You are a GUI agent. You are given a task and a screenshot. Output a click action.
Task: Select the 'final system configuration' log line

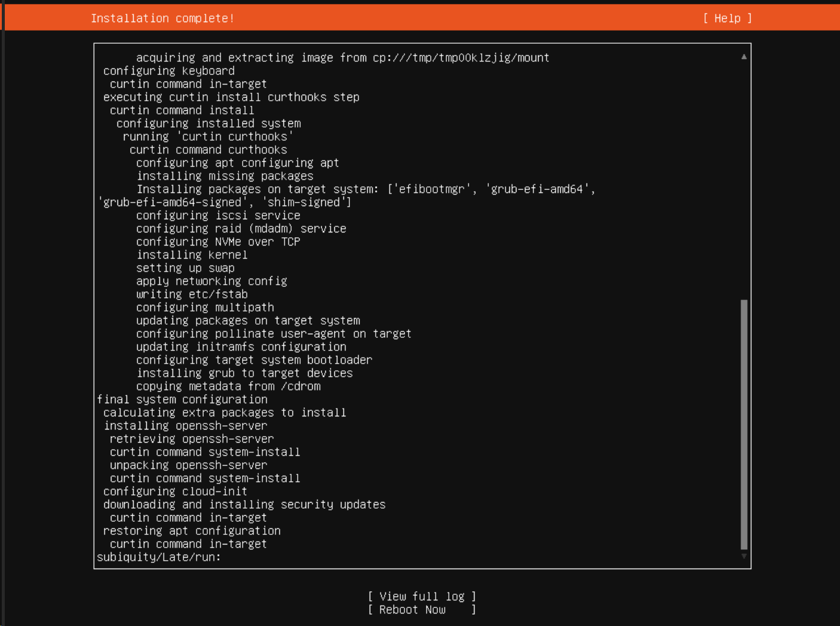coord(182,400)
